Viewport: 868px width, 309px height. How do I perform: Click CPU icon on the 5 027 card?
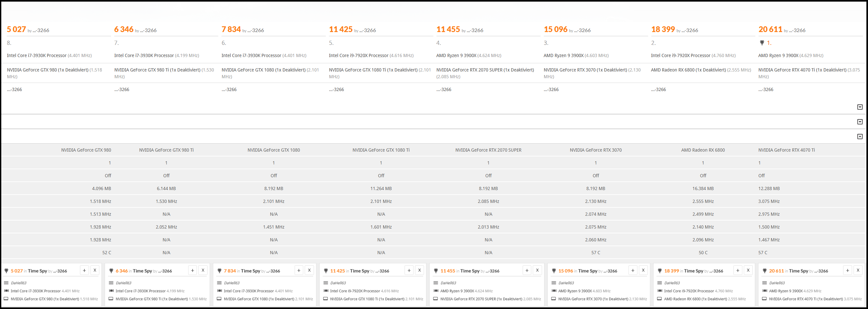point(6,291)
